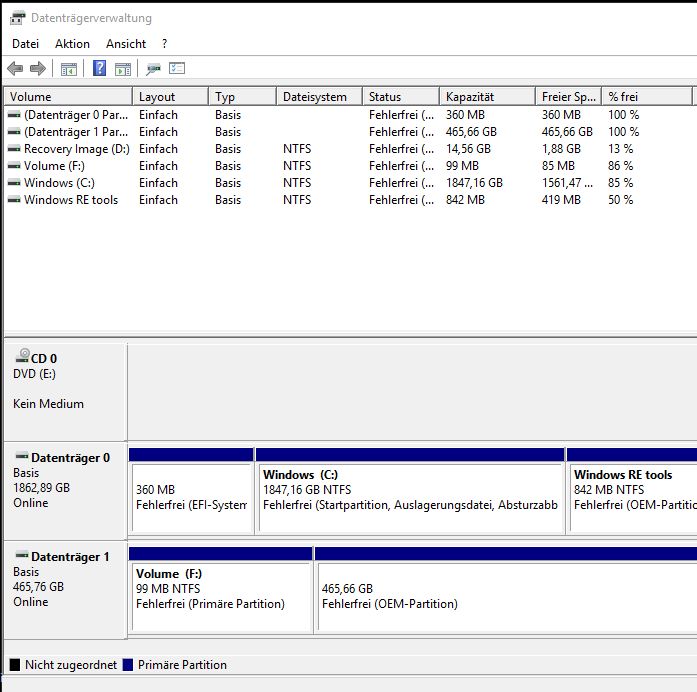The width and height of the screenshot is (697, 692).
Task: Click the 419 MB free space cell
Action: [561, 200]
